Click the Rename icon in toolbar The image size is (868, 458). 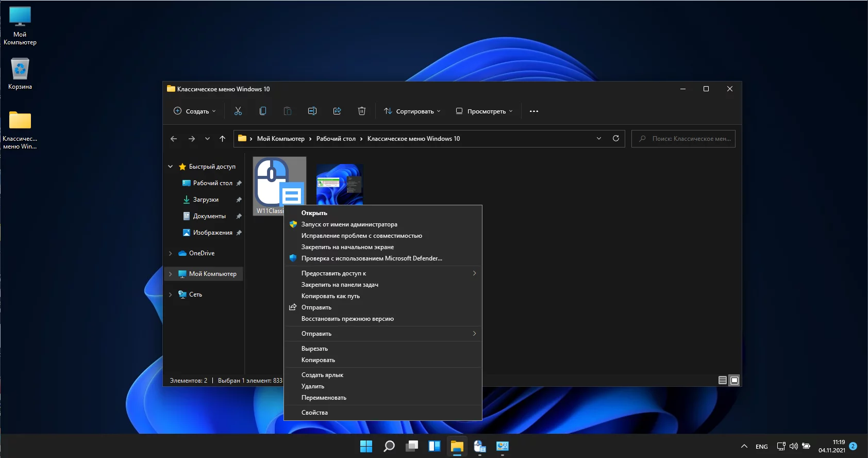pos(312,111)
